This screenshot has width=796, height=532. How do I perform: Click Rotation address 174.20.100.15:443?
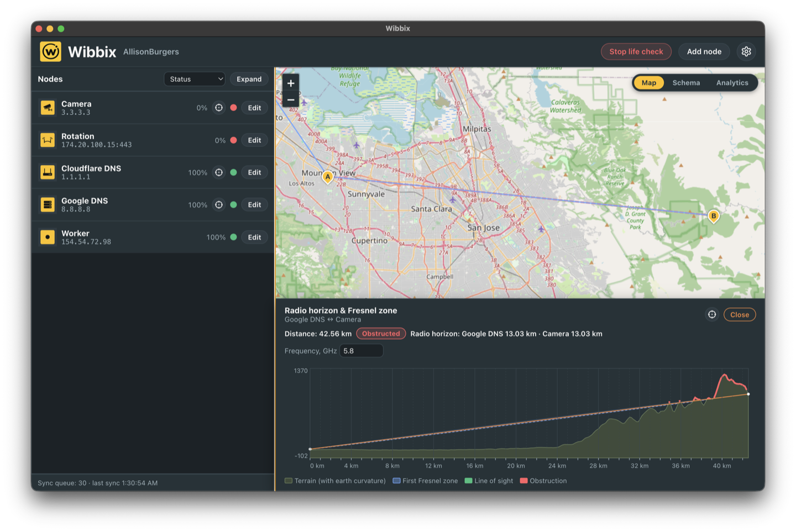(x=97, y=145)
